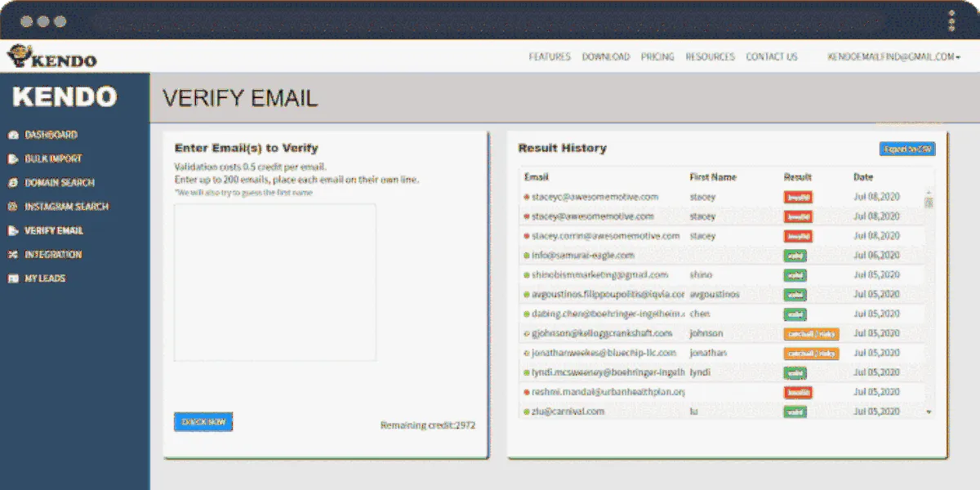980x490 pixels.
Task: Select the email dabing.chen@boehringer-ingelheim row
Action: click(608, 314)
